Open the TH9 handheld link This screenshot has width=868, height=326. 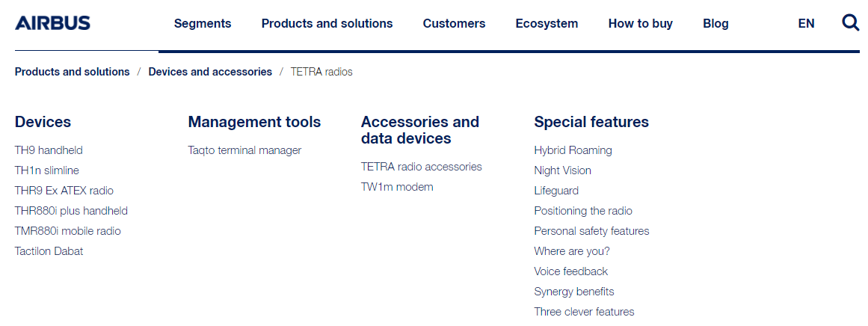[x=49, y=150]
